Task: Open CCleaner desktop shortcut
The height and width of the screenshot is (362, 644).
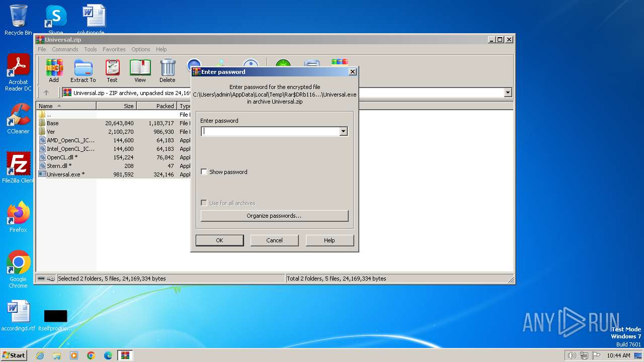Action: pos(18,119)
